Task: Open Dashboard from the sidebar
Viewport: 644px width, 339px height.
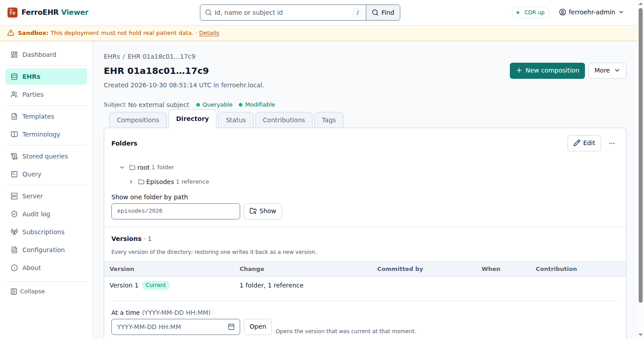Action: (46, 55)
